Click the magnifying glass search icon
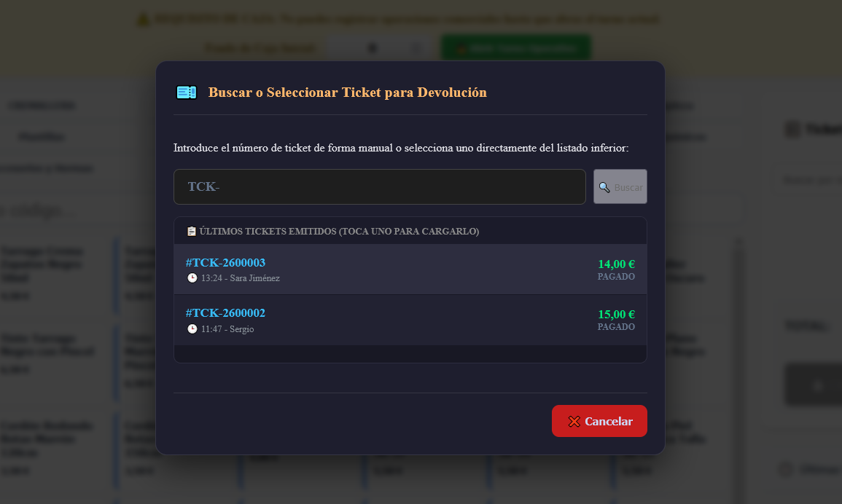The image size is (842, 504). 604,187
